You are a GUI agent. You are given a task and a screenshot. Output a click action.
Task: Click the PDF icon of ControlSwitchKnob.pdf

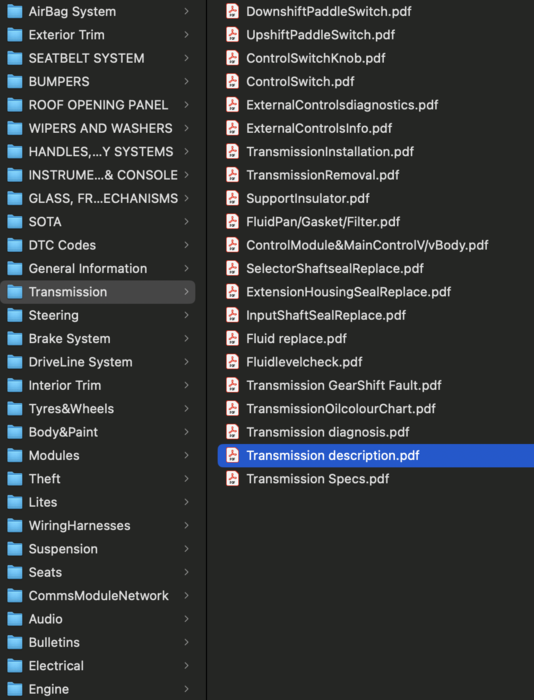(232, 58)
